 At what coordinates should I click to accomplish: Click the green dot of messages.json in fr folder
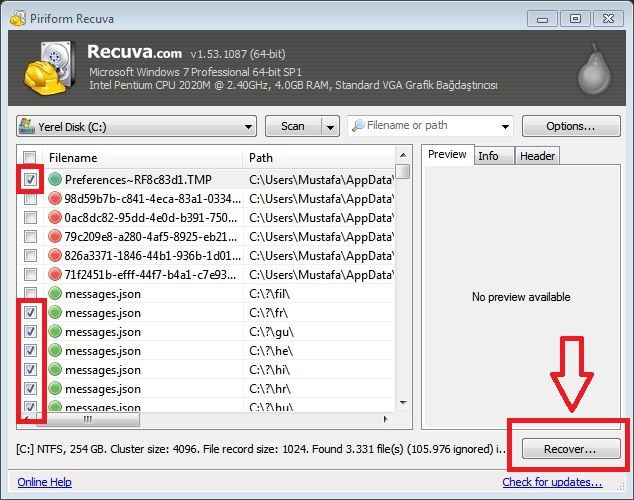pos(55,312)
